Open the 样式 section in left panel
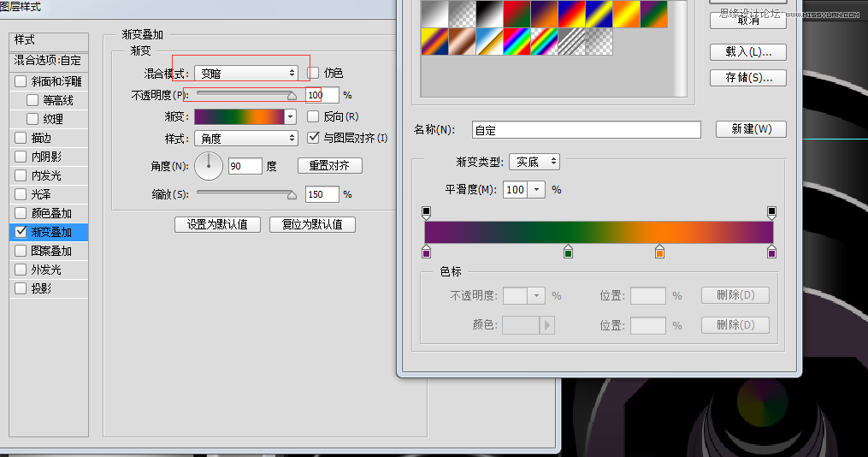The width and height of the screenshot is (868, 457). (x=49, y=40)
